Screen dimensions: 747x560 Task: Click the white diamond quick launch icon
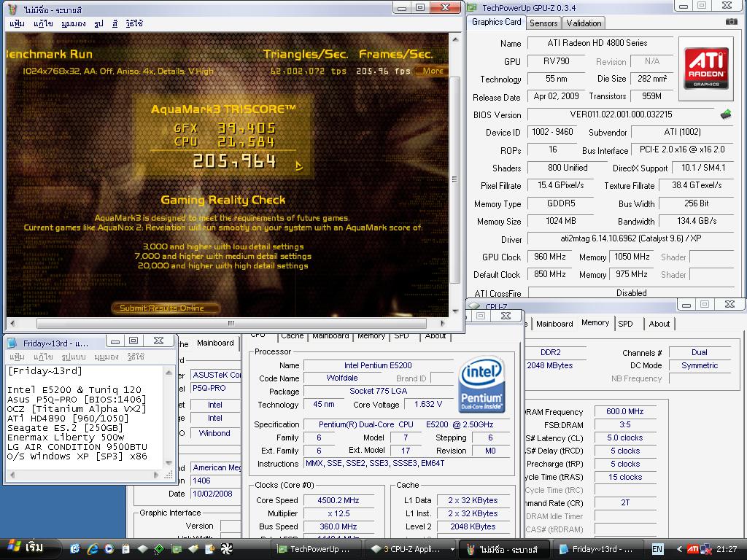click(142, 548)
